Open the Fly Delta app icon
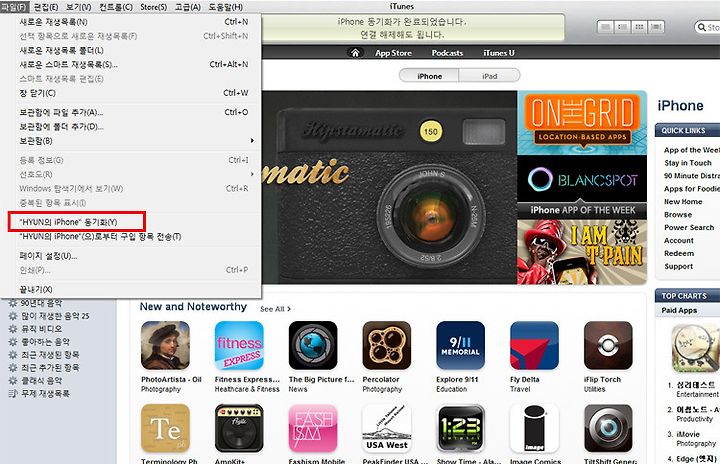Viewport: 720px width, 464px height. click(x=534, y=345)
